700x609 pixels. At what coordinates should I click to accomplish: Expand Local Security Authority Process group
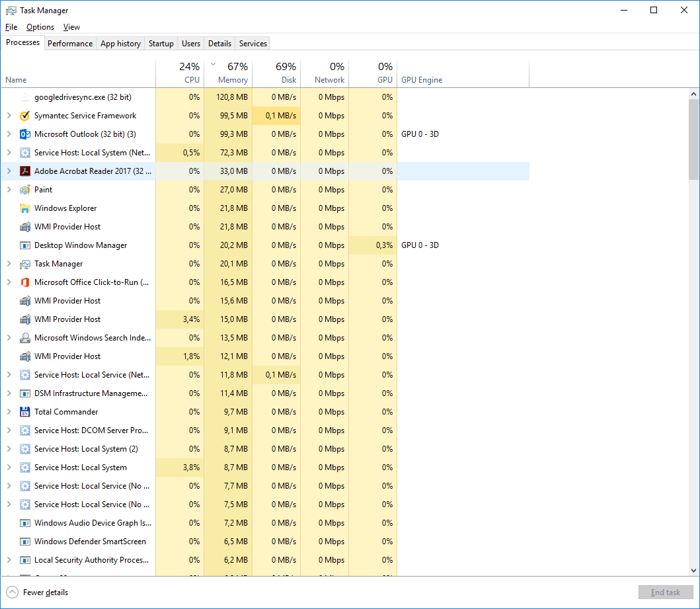click(9, 560)
